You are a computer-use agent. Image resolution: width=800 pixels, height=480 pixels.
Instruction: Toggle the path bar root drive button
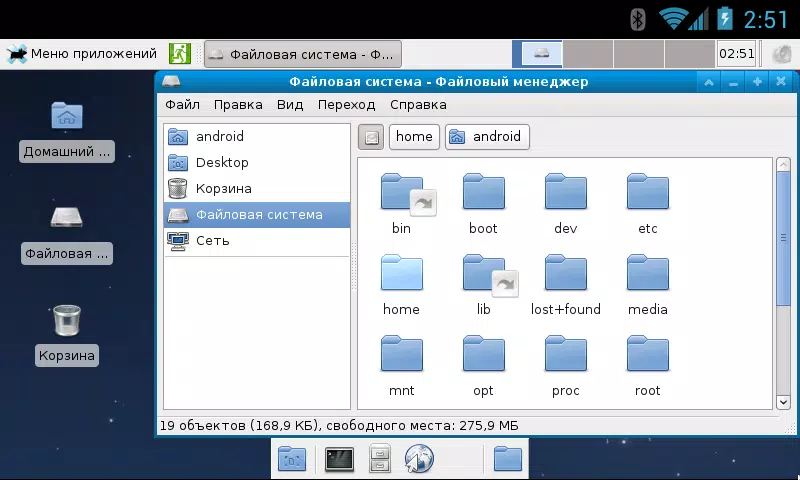371,137
